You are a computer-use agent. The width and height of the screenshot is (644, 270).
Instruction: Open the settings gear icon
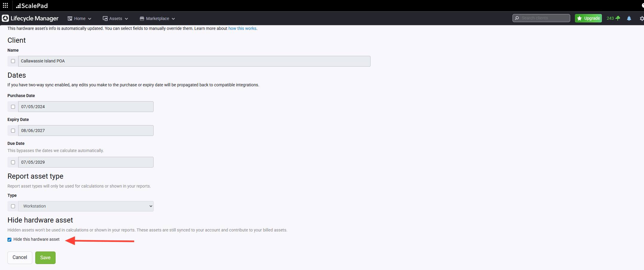[641, 19]
